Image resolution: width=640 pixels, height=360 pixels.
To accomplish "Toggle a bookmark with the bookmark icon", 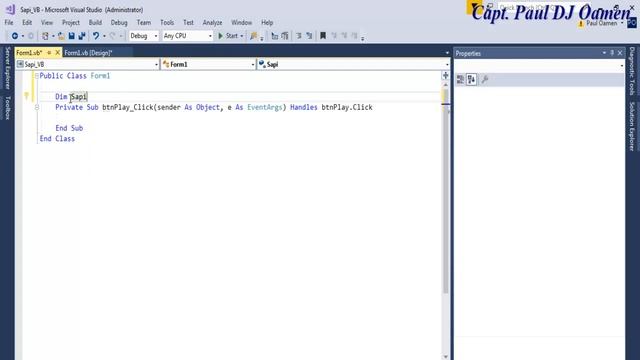I will click(323, 36).
